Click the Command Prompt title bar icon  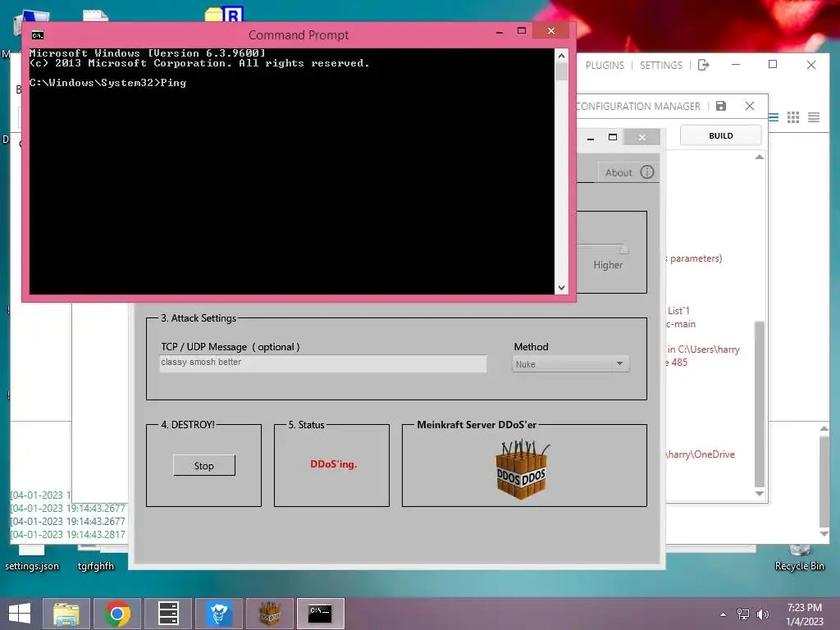pyautogui.click(x=38, y=35)
